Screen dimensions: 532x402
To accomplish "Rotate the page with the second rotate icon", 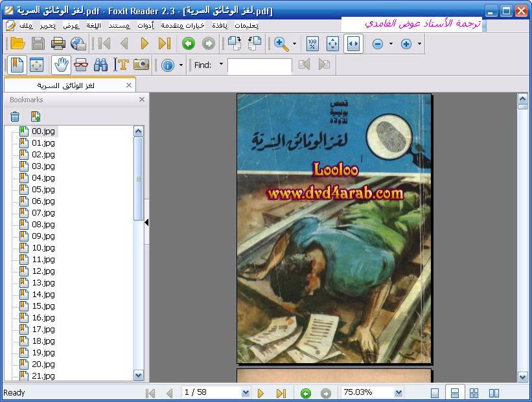I will coord(255,44).
